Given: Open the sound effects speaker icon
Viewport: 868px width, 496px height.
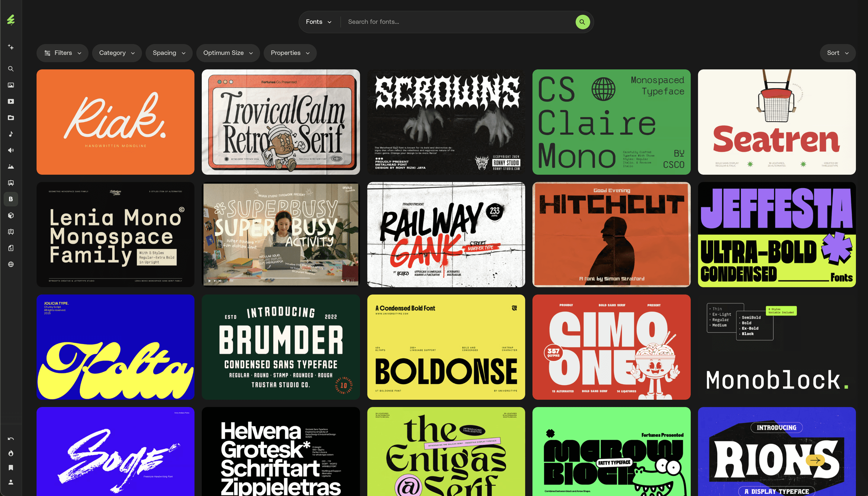Looking at the screenshot, I should pyautogui.click(x=11, y=150).
